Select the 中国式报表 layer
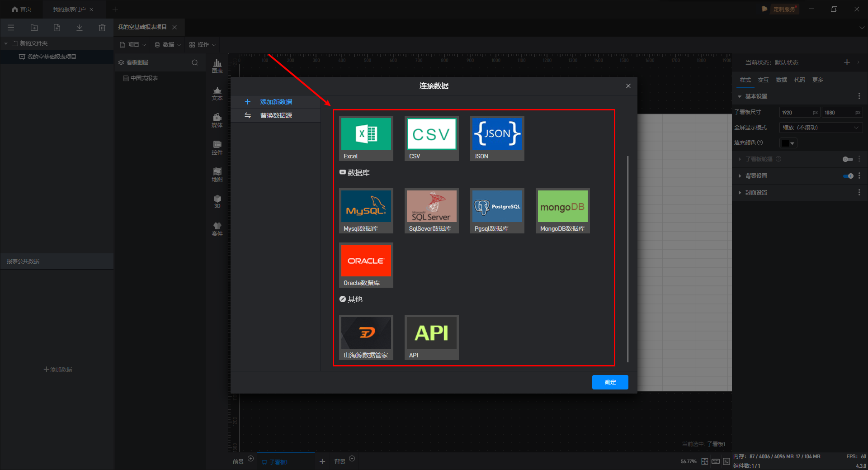Image resolution: width=868 pixels, height=470 pixels. (x=144, y=78)
